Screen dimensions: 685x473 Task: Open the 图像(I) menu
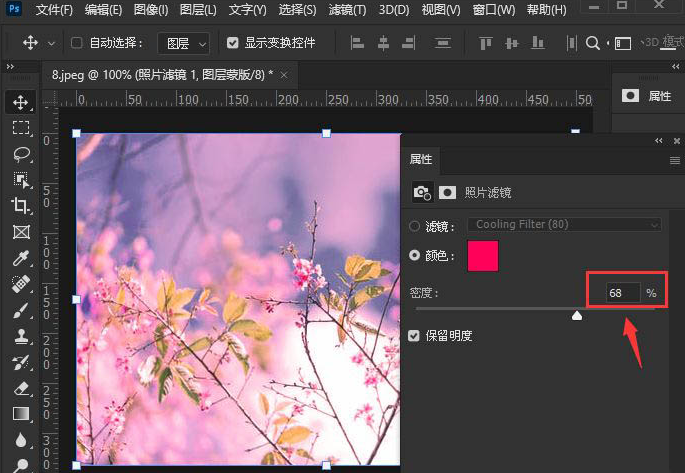153,11
